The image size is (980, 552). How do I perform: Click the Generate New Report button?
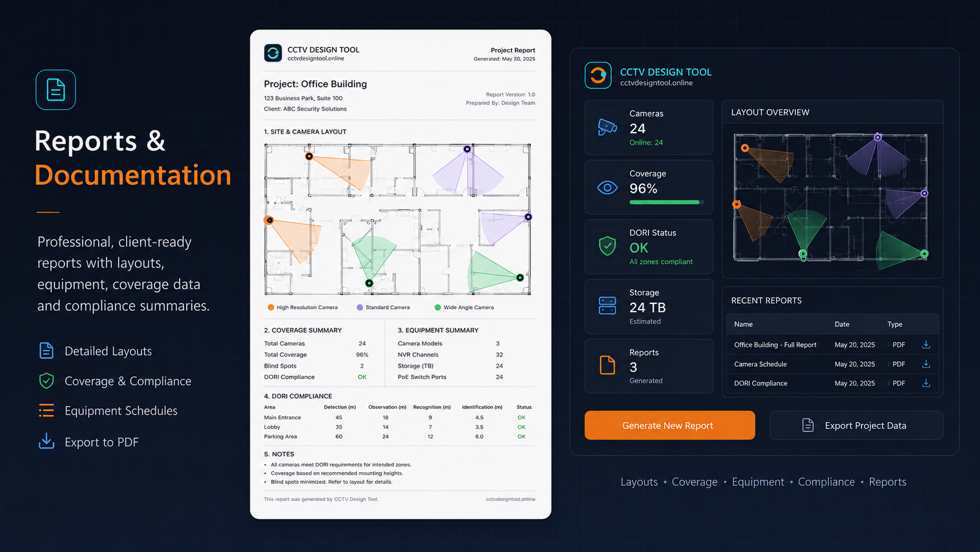669,425
